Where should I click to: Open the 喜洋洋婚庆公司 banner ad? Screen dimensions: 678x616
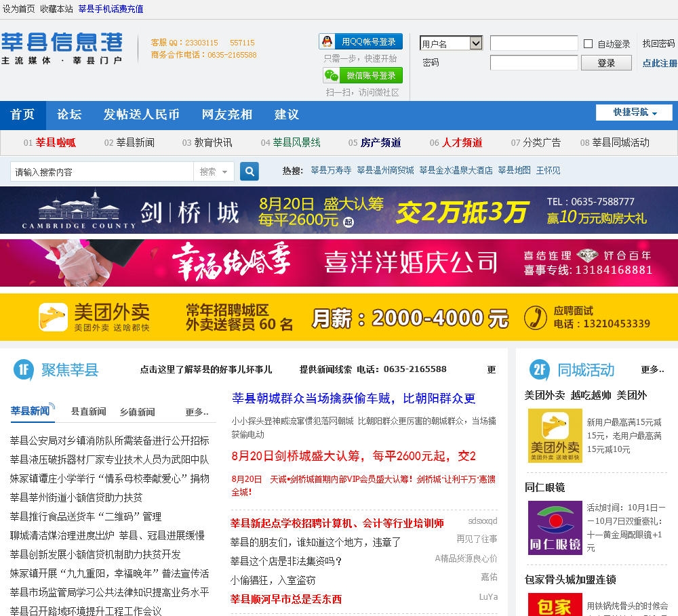click(x=339, y=263)
